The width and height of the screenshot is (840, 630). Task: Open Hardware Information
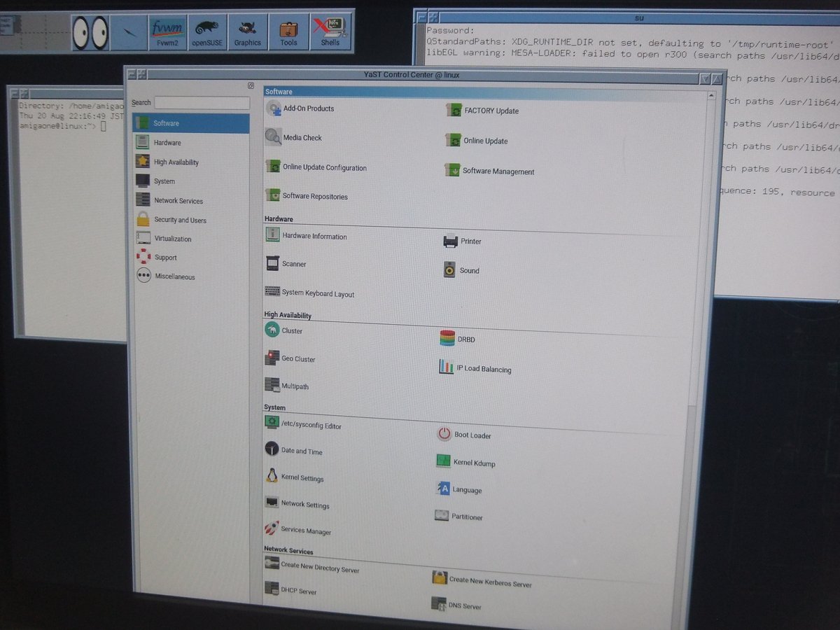306,236
